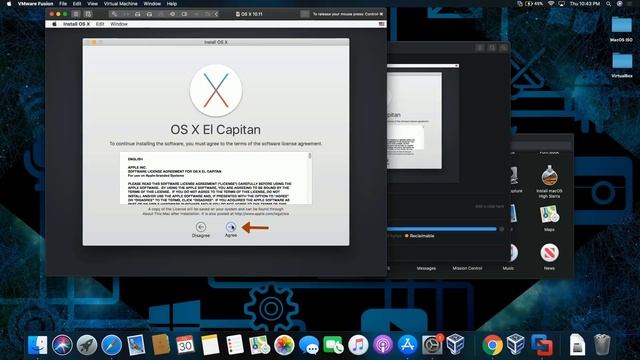Open Podcasts app in the Dock
The height and width of the screenshot is (360, 640).
[x=383, y=345]
